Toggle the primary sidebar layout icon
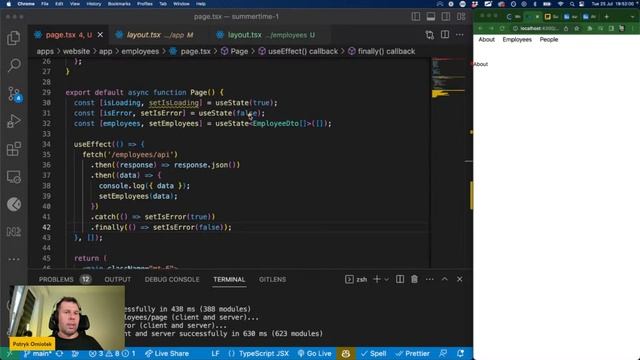640x360 pixels. [416, 16]
